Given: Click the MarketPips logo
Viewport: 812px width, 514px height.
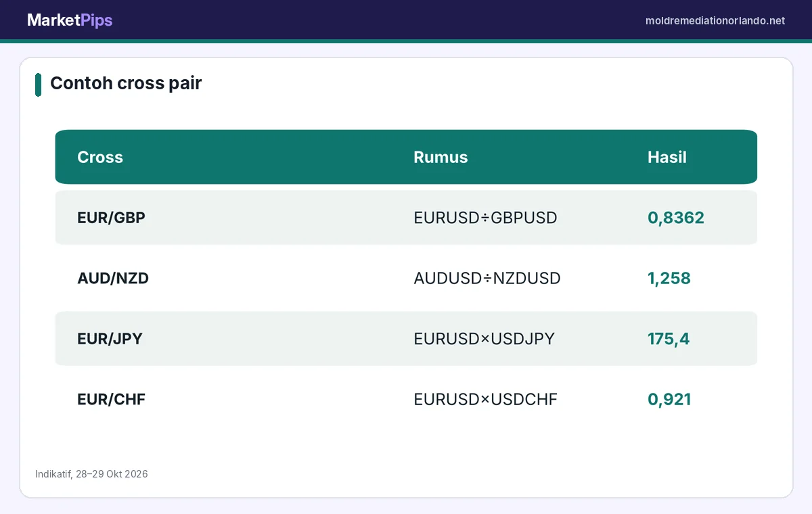Looking at the screenshot, I should click(x=70, y=20).
